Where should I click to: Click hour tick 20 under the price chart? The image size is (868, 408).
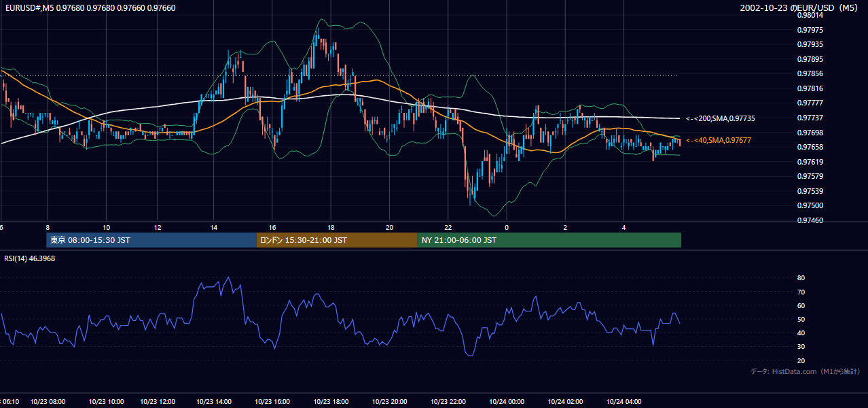pos(389,227)
